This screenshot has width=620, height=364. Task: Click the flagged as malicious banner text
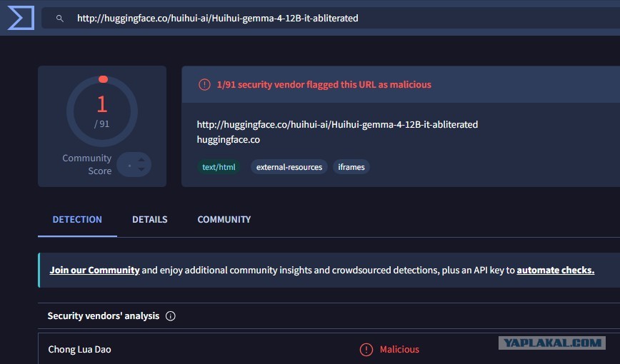pos(324,85)
